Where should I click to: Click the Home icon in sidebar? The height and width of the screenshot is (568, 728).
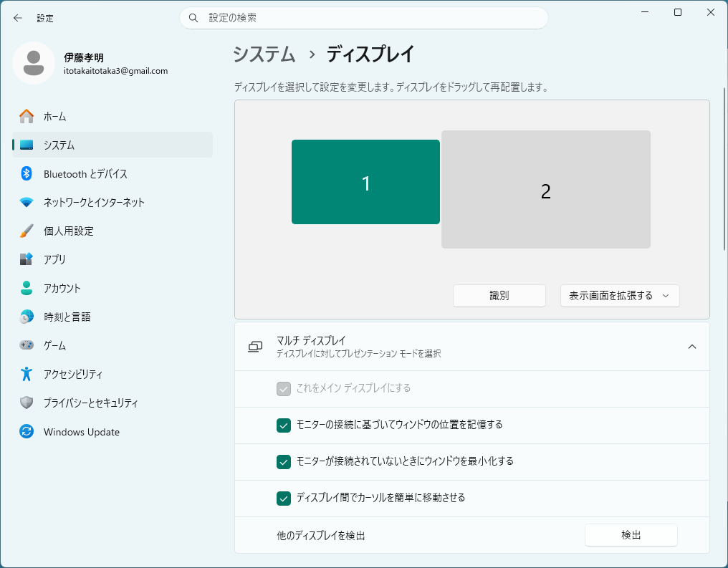pos(27,116)
